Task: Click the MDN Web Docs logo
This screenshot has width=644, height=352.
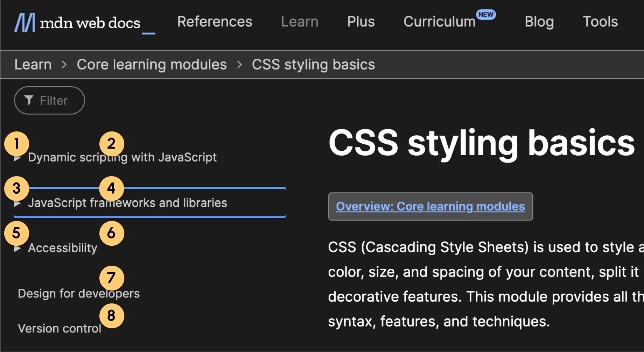Action: tap(85, 23)
